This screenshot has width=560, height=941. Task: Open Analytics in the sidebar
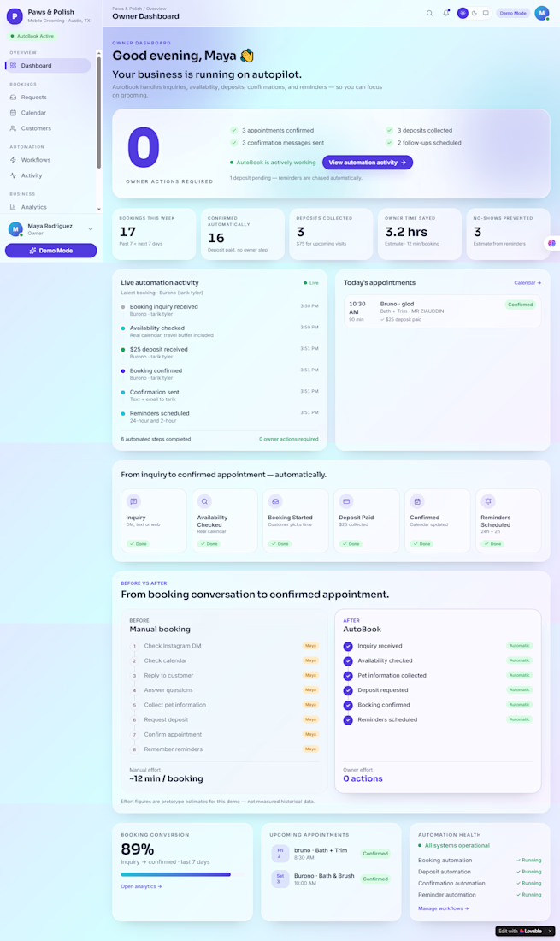click(x=50, y=207)
